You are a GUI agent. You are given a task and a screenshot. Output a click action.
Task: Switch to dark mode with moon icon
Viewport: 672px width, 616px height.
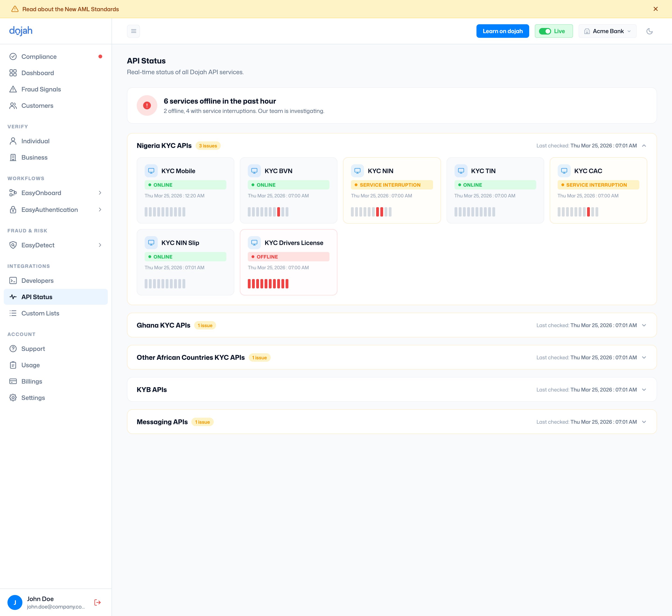click(x=649, y=31)
